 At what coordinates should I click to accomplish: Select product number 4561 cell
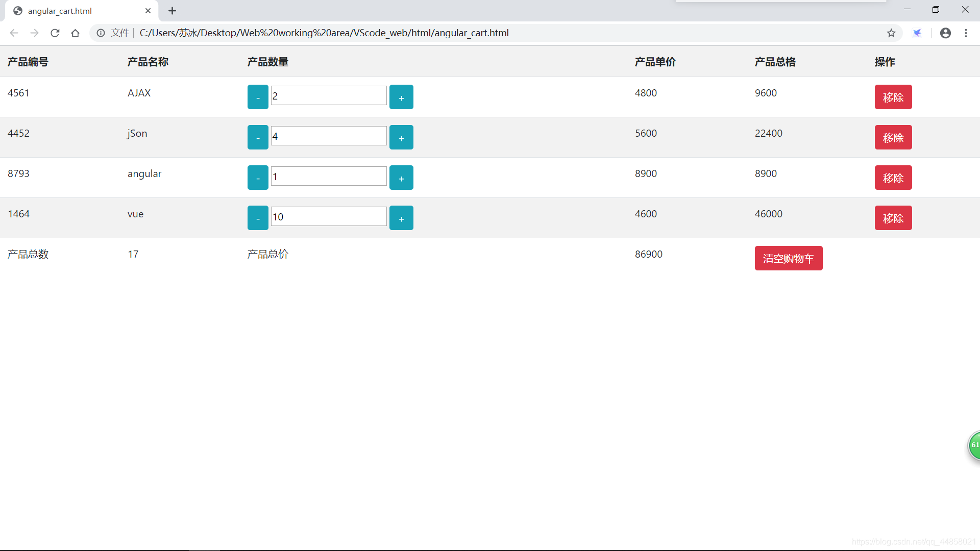coord(18,93)
